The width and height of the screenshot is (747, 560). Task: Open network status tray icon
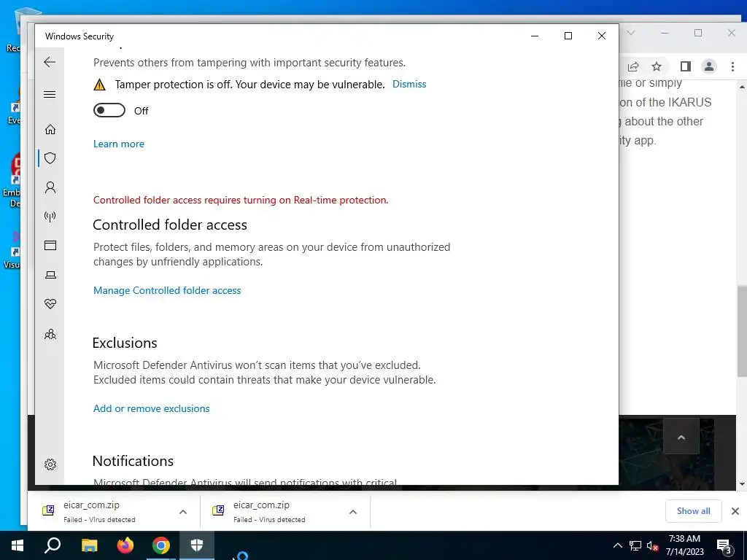click(x=635, y=545)
